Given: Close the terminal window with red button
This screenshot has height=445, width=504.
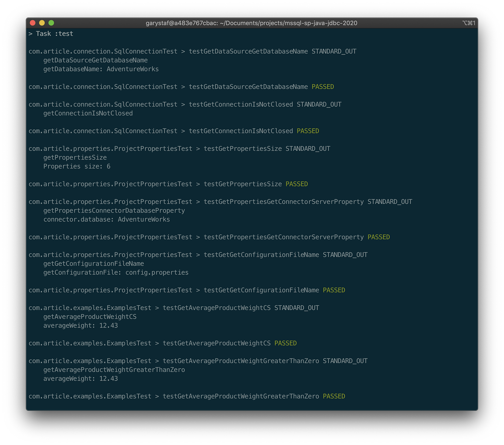Looking at the screenshot, I should coord(33,23).
